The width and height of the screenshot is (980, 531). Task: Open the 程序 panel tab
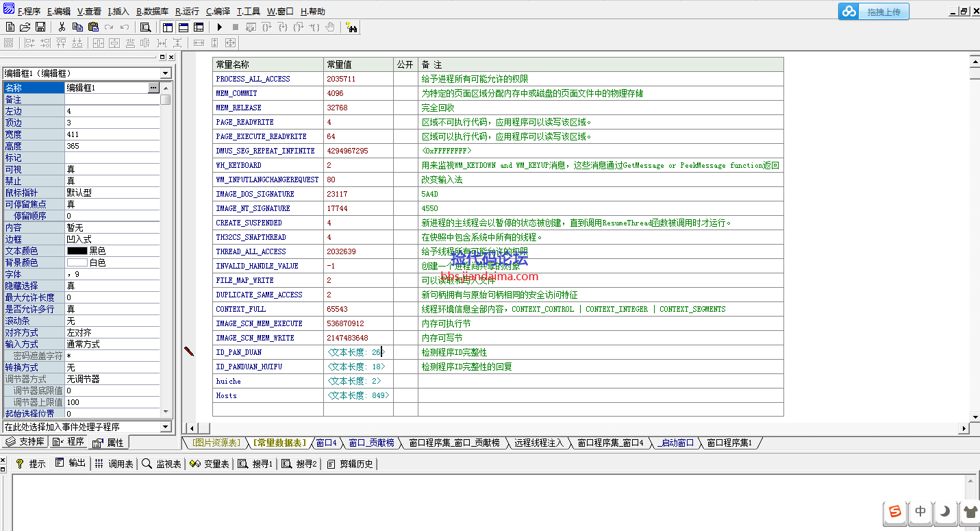[x=69, y=442]
